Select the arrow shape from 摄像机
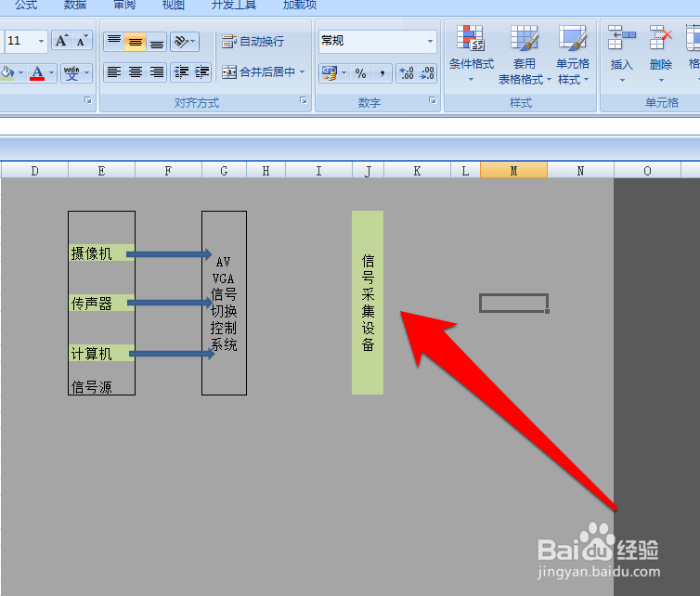Screen dimensions: 700x596 pos(169,254)
